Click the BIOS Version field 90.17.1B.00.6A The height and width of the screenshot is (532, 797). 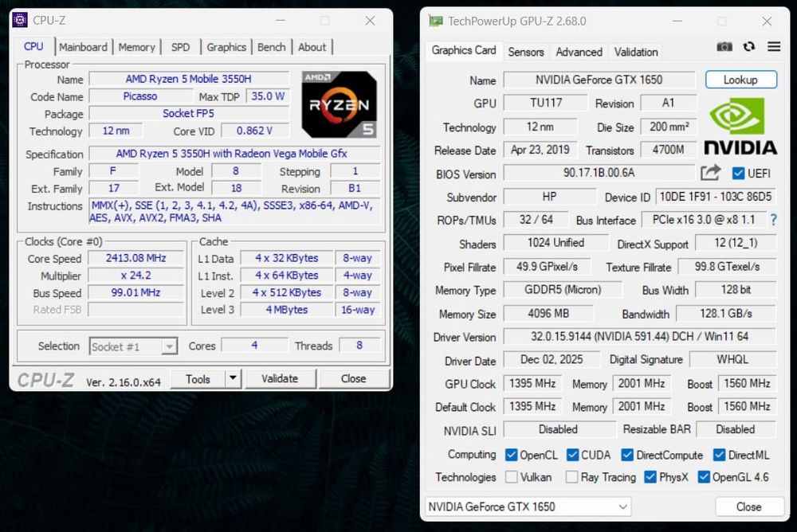click(x=599, y=173)
